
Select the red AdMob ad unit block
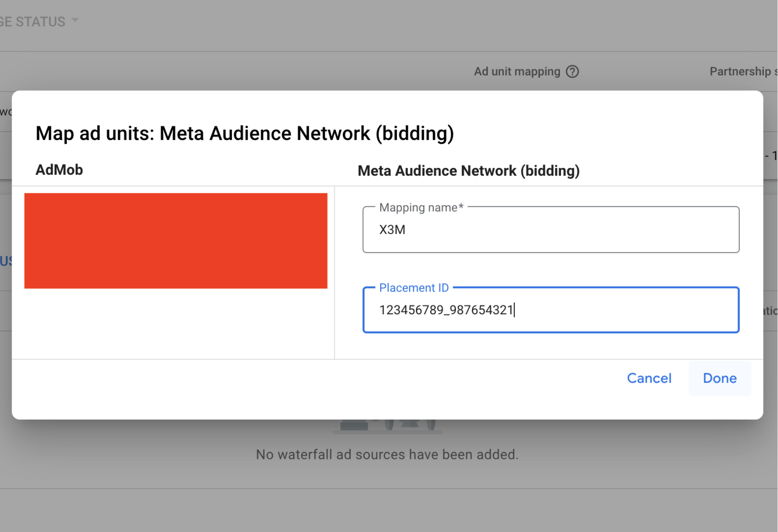point(176,241)
